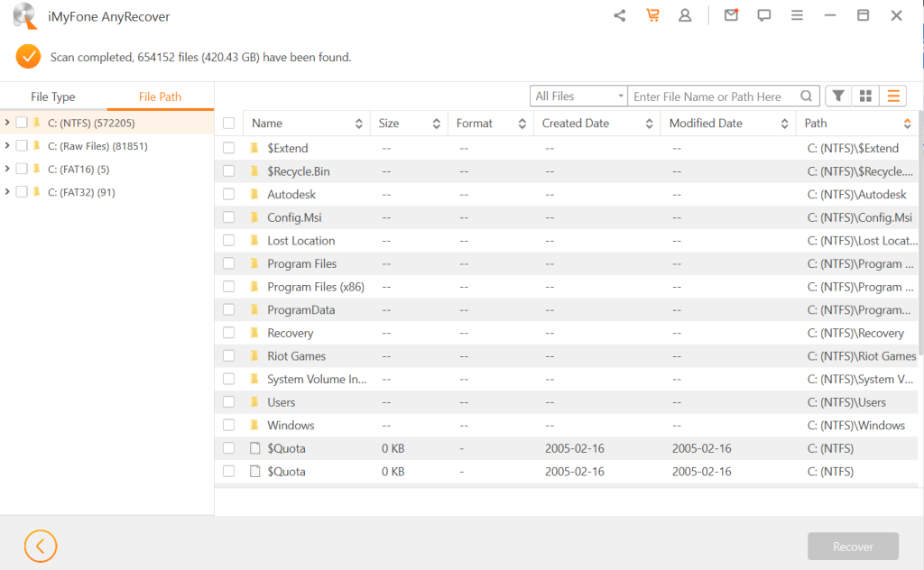This screenshot has height=570, width=924.
Task: Open the feedback chat icon
Action: tap(764, 15)
